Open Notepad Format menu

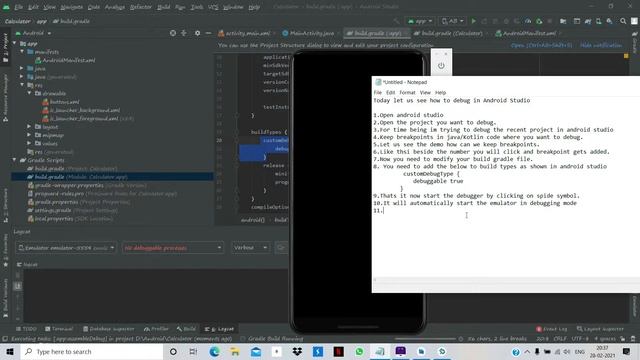coord(407,93)
